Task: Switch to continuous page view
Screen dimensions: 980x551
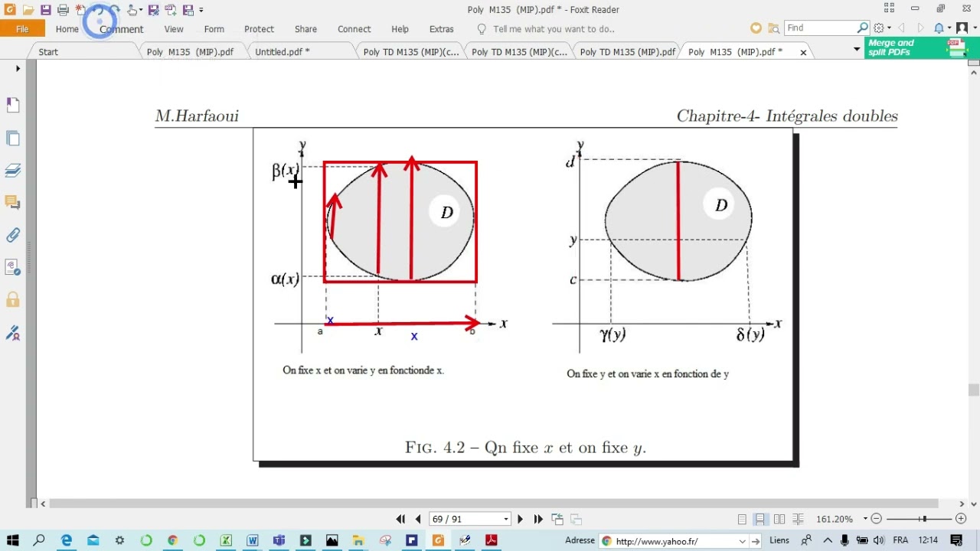Action: [760, 519]
